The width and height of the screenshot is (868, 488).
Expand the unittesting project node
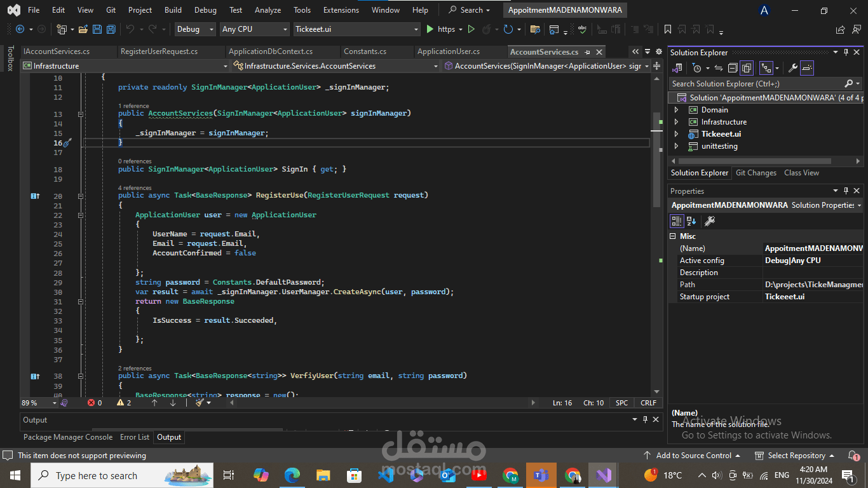click(x=676, y=146)
